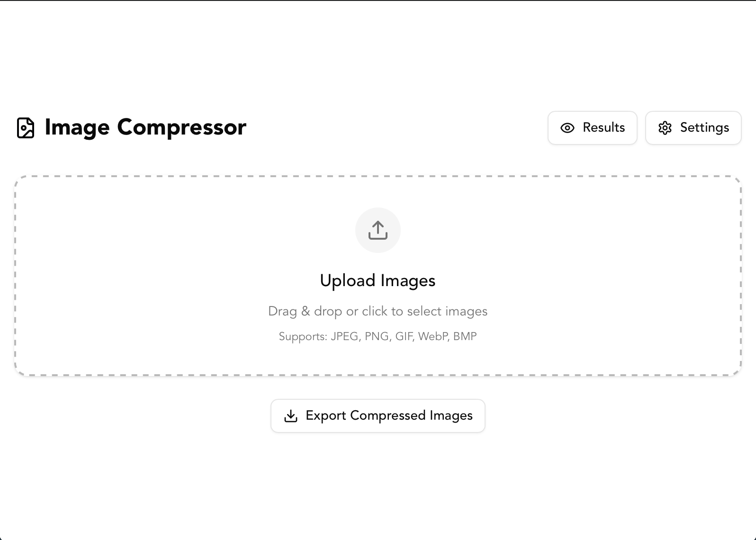Image resolution: width=756 pixels, height=540 pixels.
Task: Click the Supports: JPEG, PNG, GIF formats line
Action: coord(378,336)
